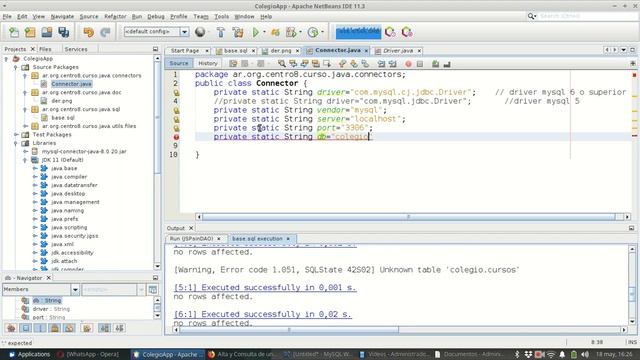Click the Save All toolbar icon

pyautogui.click(x=64, y=32)
